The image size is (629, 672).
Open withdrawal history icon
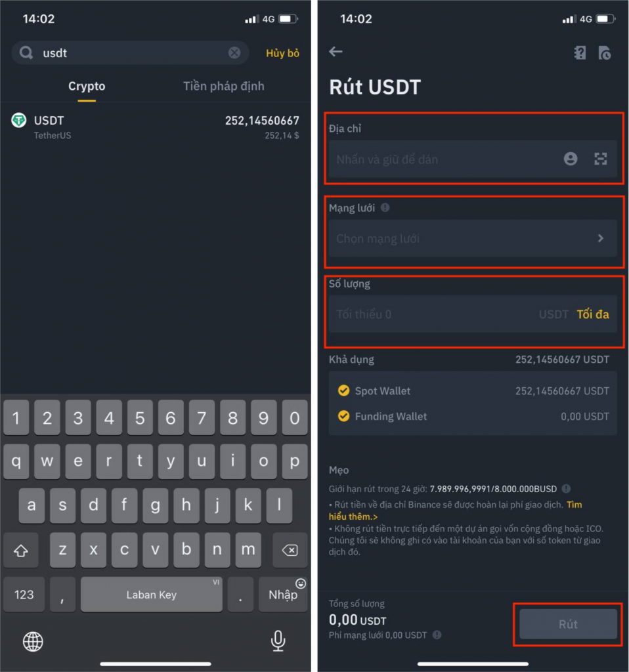605,52
